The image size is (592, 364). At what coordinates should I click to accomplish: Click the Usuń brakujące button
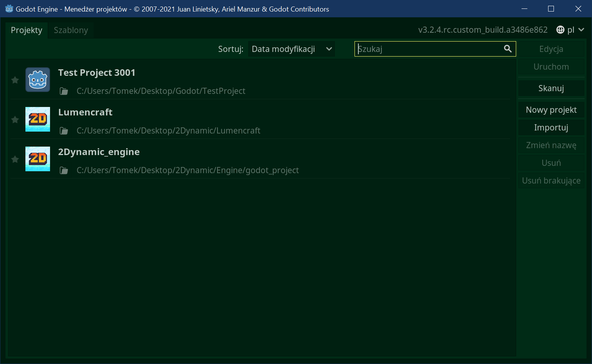pyautogui.click(x=551, y=180)
